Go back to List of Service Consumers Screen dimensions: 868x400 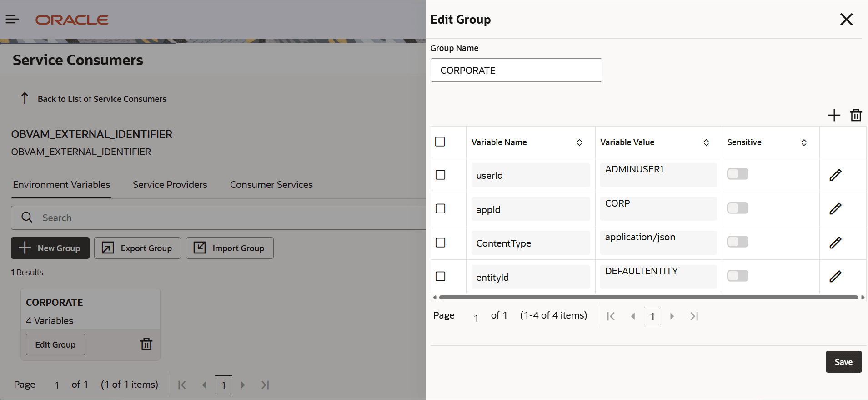[102, 99]
